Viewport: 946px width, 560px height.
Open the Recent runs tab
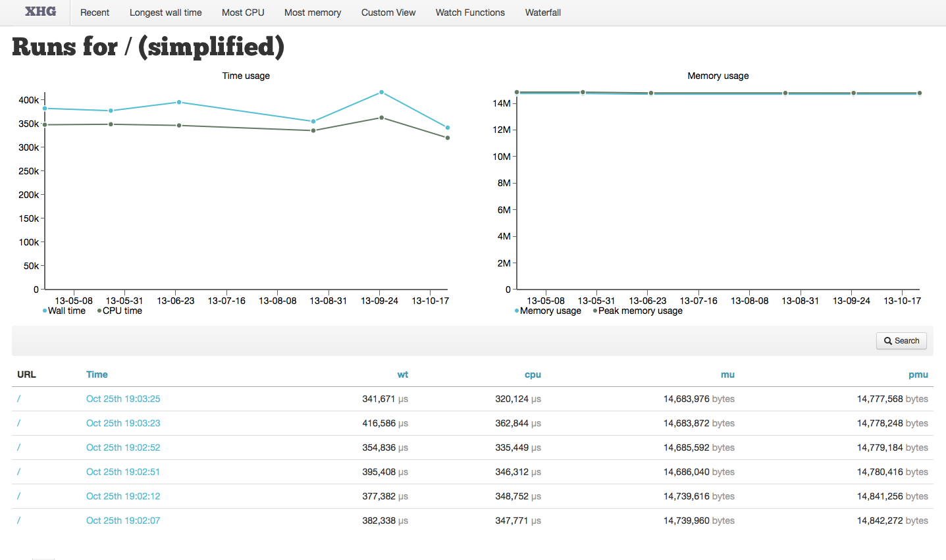[95, 13]
